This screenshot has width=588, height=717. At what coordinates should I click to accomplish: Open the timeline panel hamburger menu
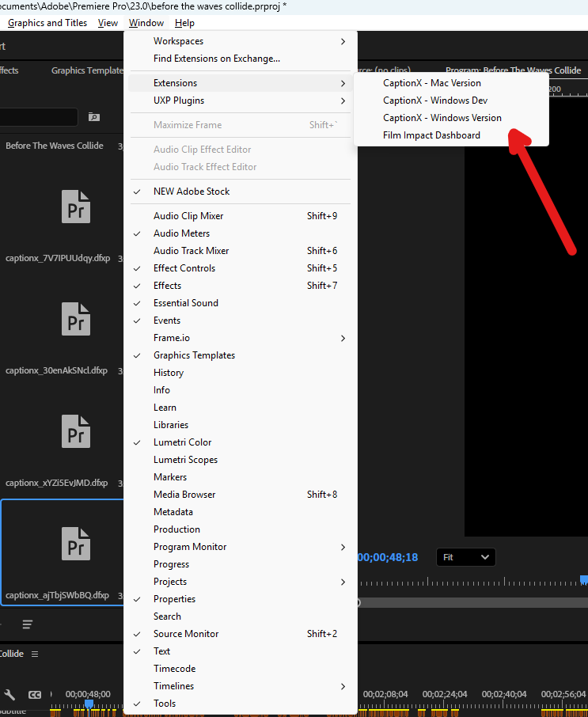pyautogui.click(x=35, y=654)
